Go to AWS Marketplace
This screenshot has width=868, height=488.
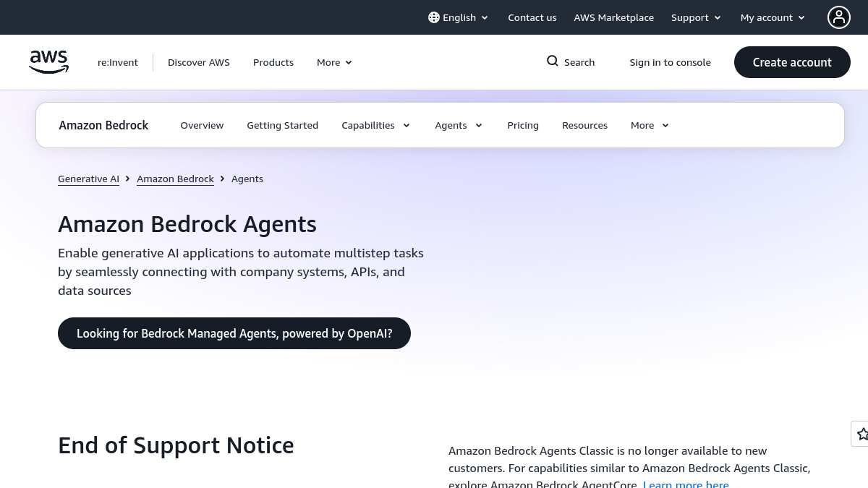click(x=614, y=17)
